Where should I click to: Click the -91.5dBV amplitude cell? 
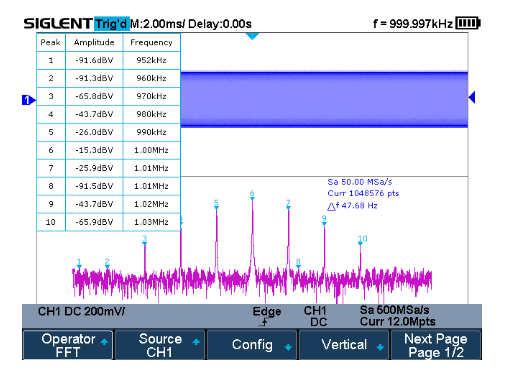coord(94,186)
